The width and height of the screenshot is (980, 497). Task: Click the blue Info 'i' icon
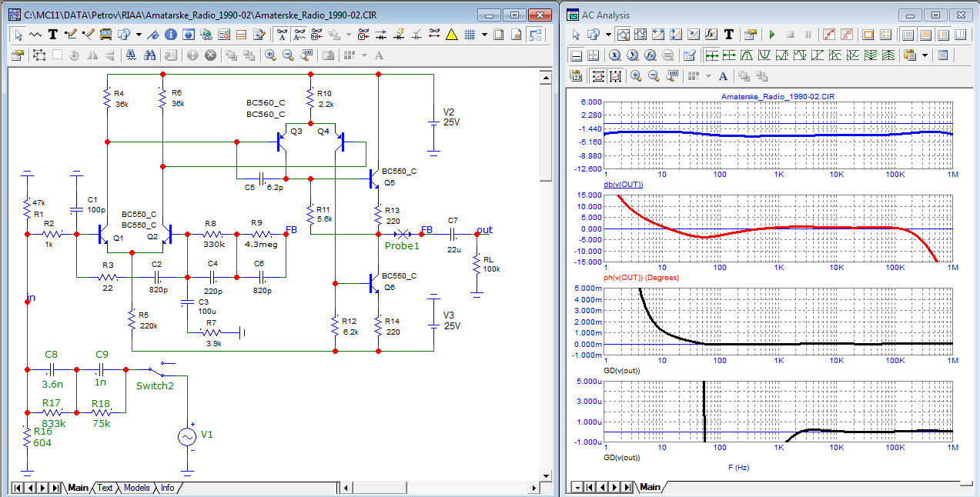click(171, 35)
